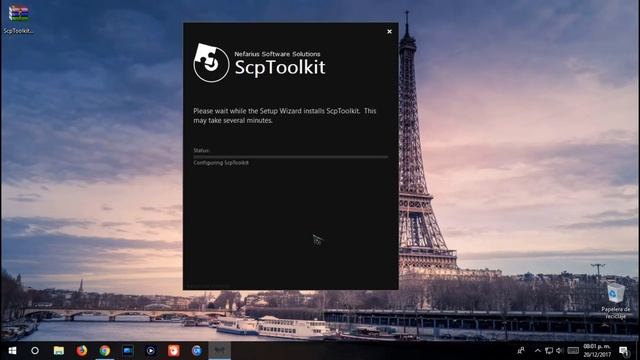
Task: Open the media player taskbar icon
Action: 151,351
